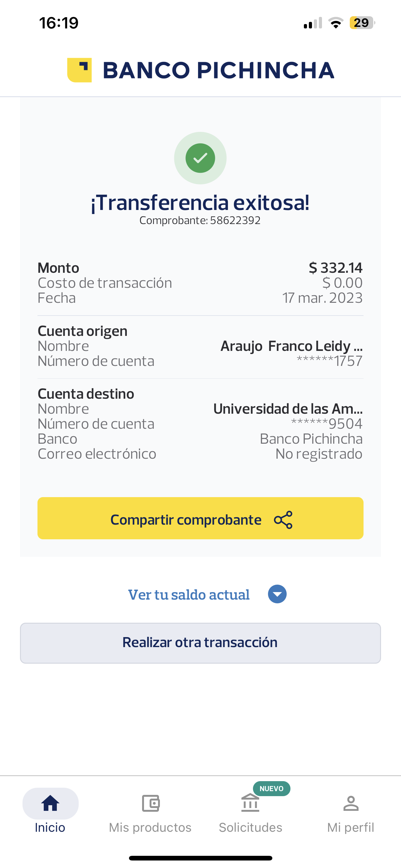The height and width of the screenshot is (868, 401).
Task: Tap the Comprobante number 58622392
Action: click(x=235, y=220)
